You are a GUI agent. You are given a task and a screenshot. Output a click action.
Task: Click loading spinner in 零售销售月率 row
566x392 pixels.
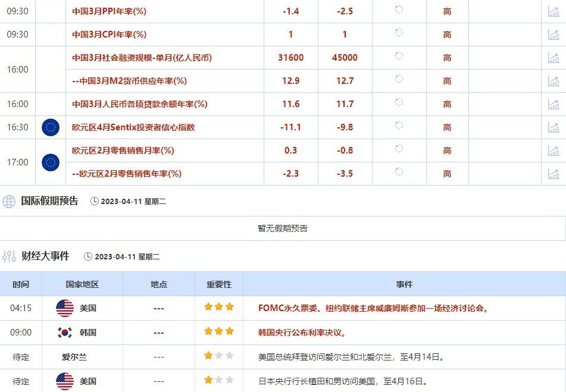tap(399, 148)
